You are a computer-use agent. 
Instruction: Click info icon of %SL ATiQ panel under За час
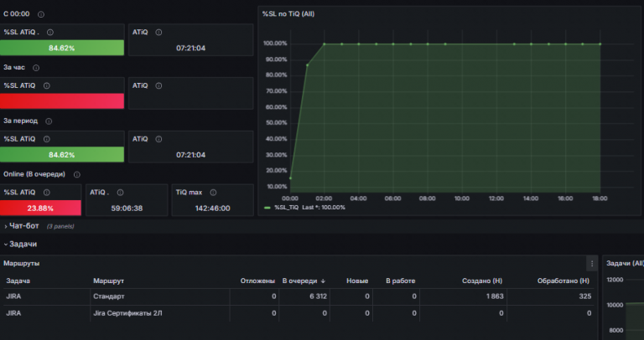tap(47, 85)
